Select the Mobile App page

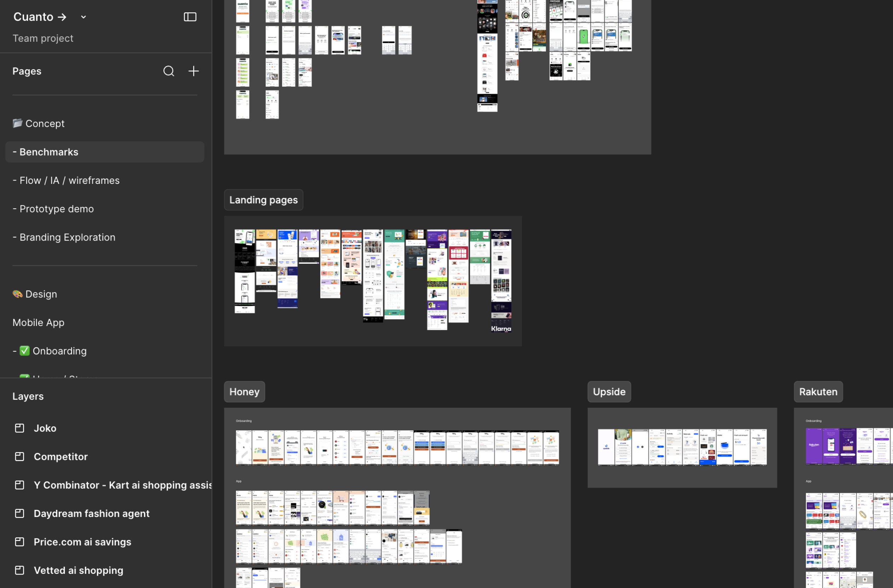pyautogui.click(x=38, y=322)
